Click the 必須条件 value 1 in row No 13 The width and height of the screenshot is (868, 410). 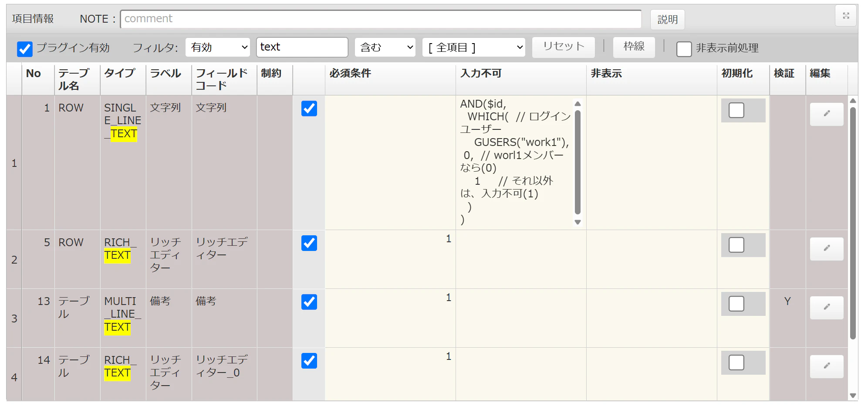(448, 298)
